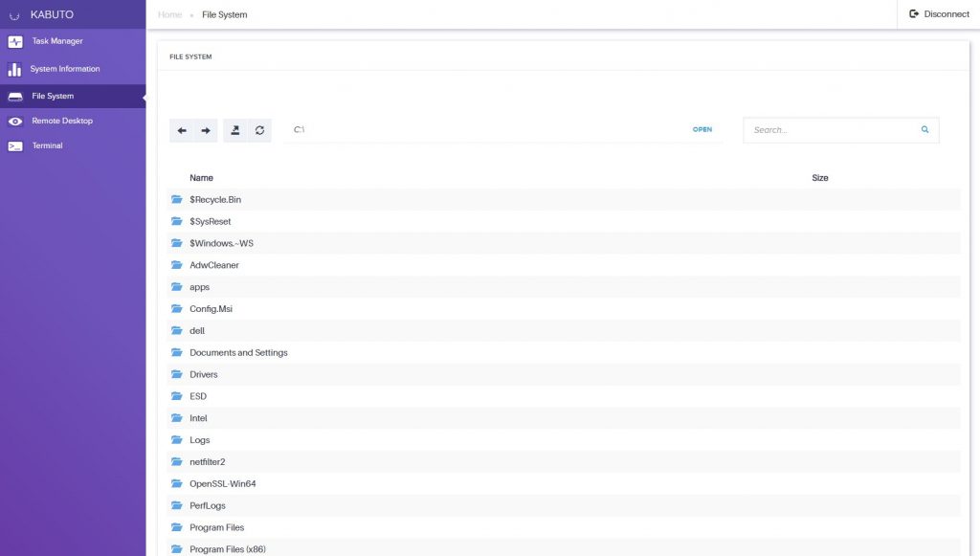Click the $Windows.~WS folder icon
The width and height of the screenshot is (980, 556).
coord(177,243)
